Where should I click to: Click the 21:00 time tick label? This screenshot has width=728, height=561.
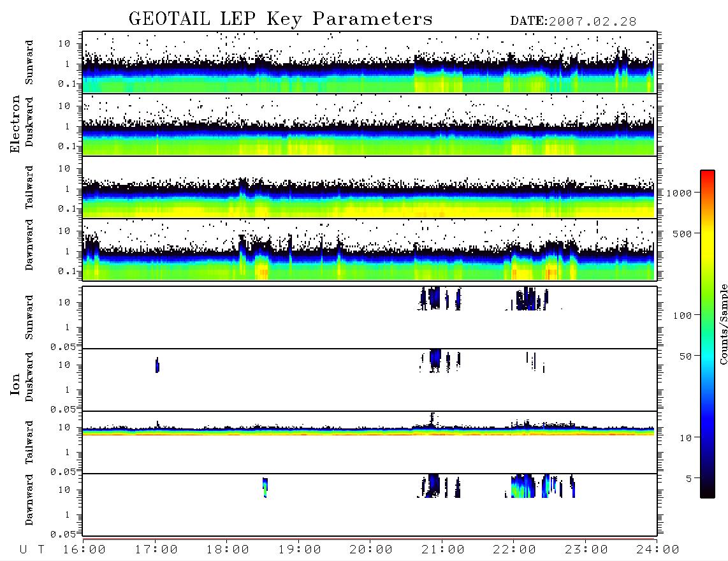443,550
